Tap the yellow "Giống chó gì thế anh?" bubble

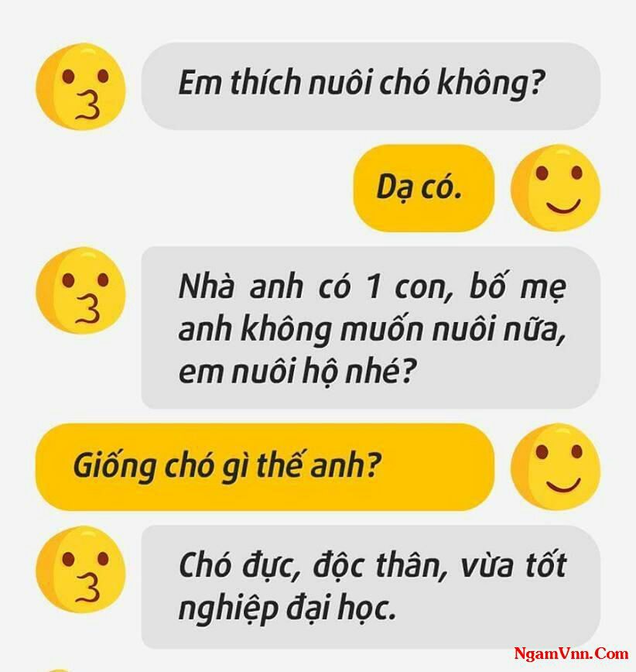point(265,467)
